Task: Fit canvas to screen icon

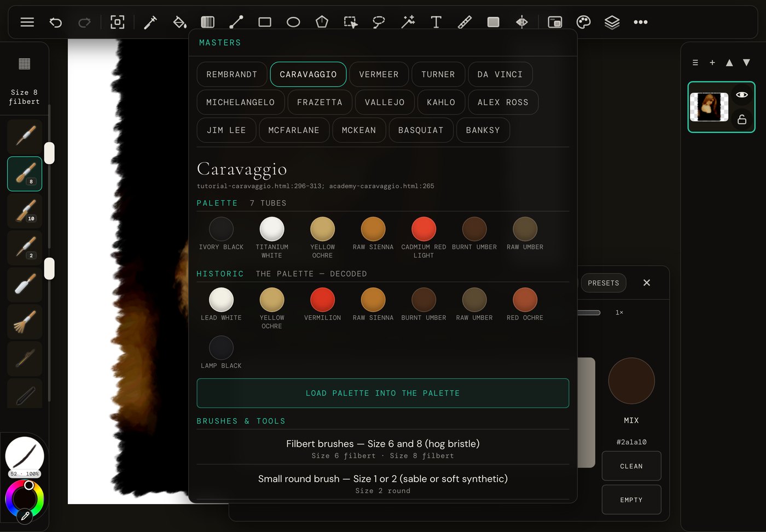Action: coord(117,22)
